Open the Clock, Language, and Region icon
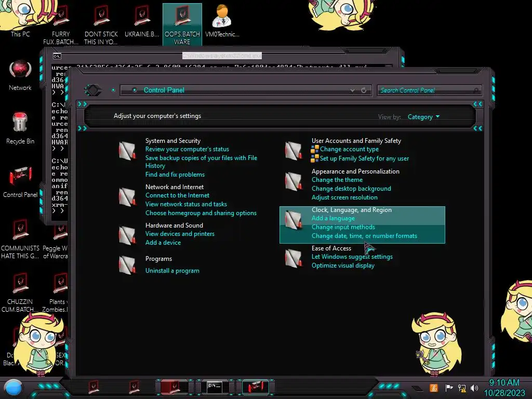Image resolution: width=532 pixels, height=399 pixels. (x=294, y=220)
